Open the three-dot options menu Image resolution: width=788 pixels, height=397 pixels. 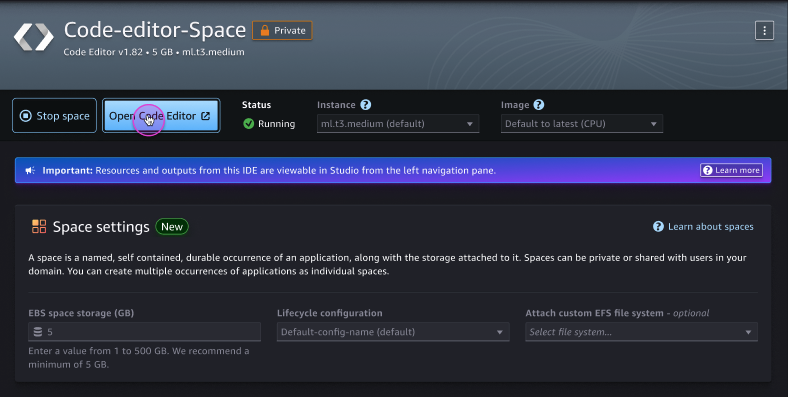coord(764,31)
